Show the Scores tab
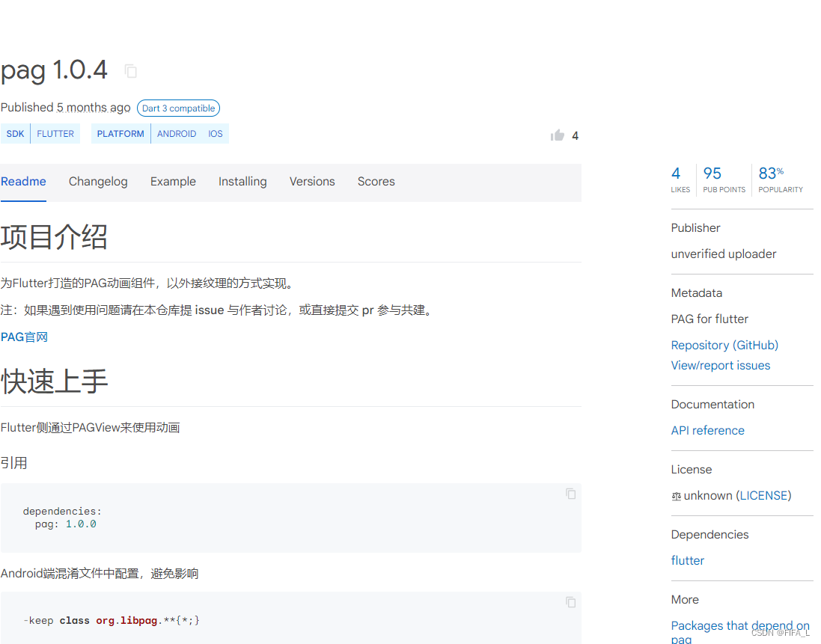The height and width of the screenshot is (644, 821). pos(376,182)
